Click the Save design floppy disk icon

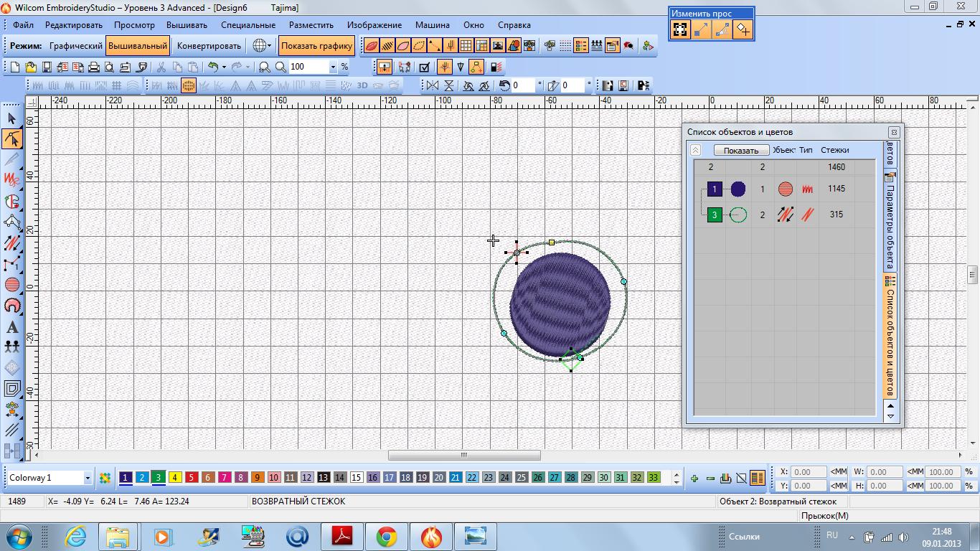[x=47, y=67]
